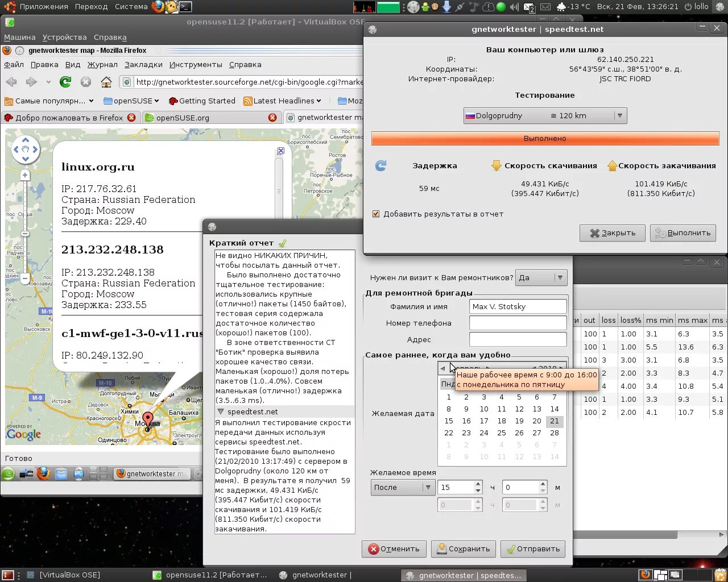Click the map zoom out minus button

(25, 278)
